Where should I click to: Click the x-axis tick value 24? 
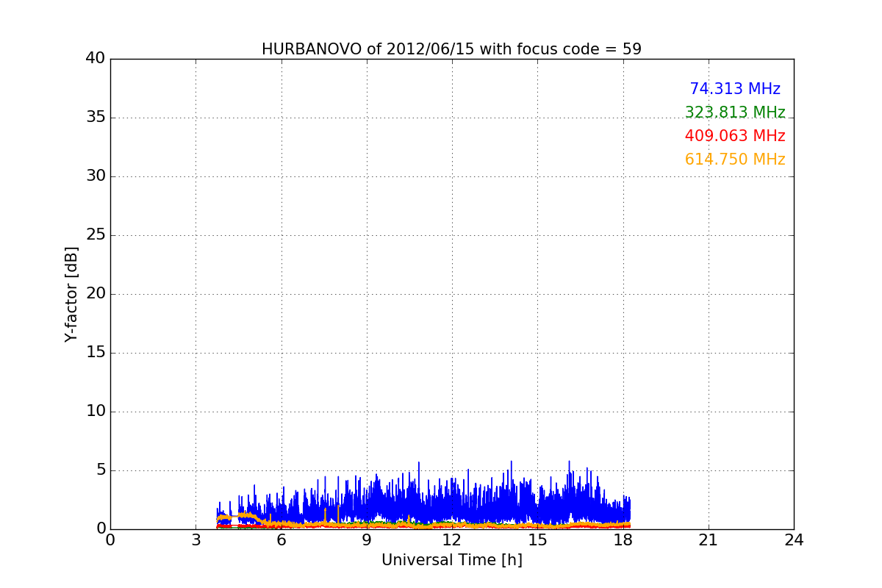(x=794, y=540)
